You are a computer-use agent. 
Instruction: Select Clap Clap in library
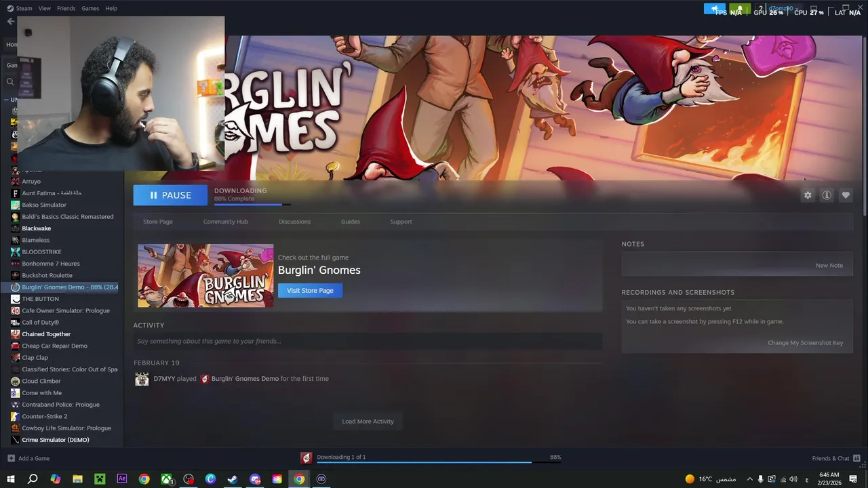(x=35, y=358)
